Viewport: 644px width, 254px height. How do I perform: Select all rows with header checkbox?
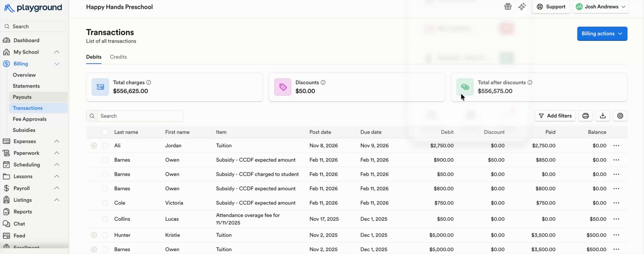(x=105, y=132)
